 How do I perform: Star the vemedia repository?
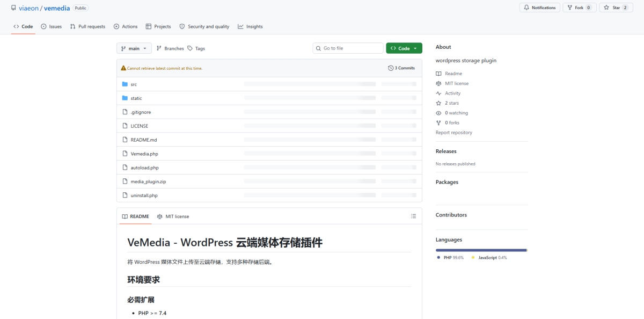pyautogui.click(x=616, y=8)
